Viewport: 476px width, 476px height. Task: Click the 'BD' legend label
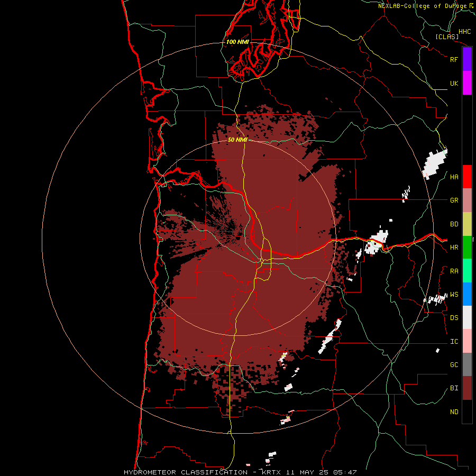(x=454, y=224)
